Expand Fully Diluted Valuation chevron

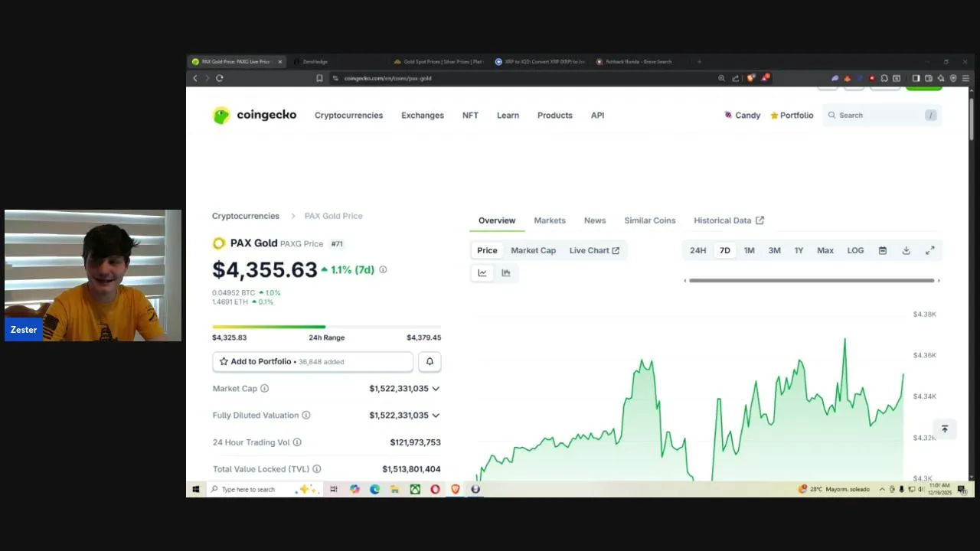pos(436,416)
